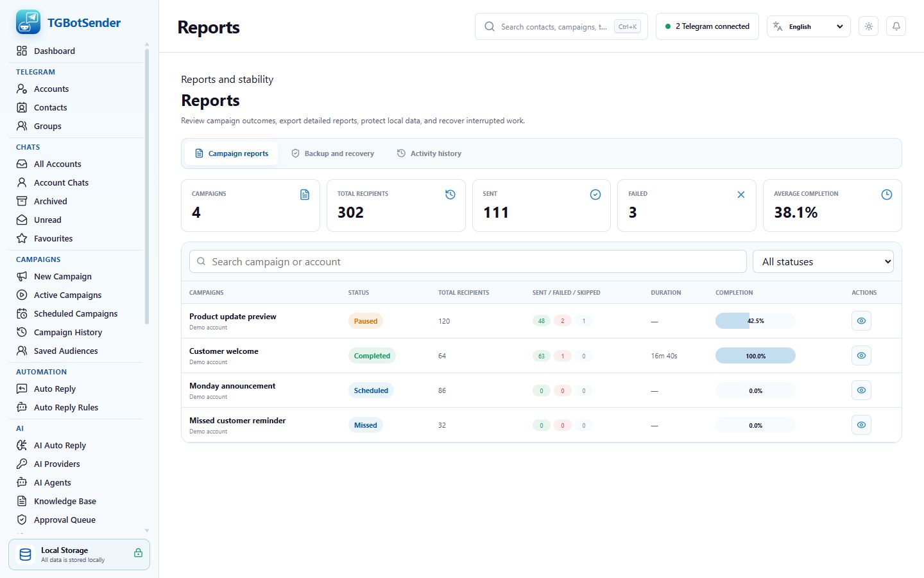The width and height of the screenshot is (924, 578).
Task: Click the Failed summary card
Action: pos(687,206)
